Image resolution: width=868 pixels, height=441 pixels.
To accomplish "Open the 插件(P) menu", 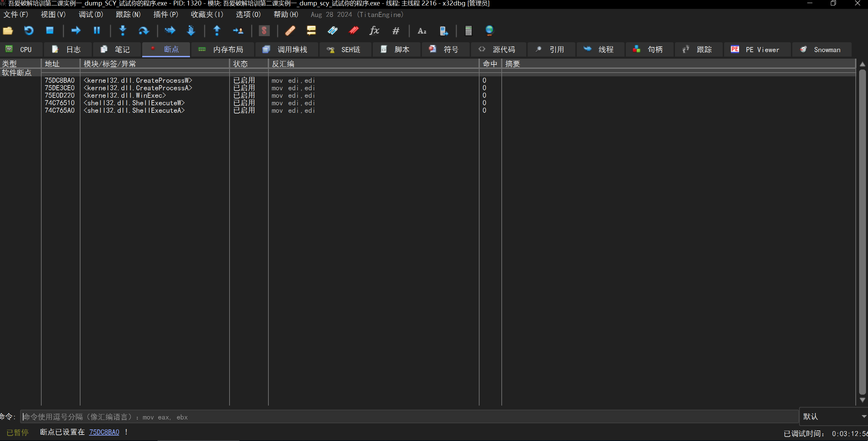I will tap(166, 14).
